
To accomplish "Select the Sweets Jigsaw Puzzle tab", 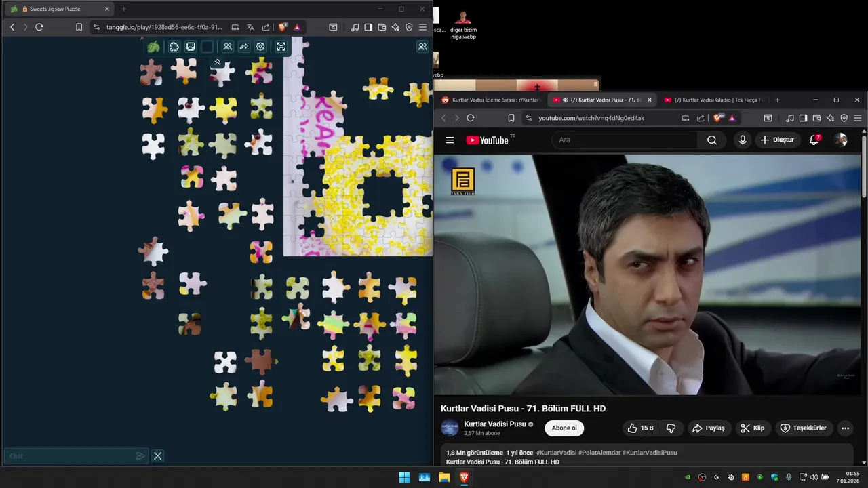I will 59,9.
